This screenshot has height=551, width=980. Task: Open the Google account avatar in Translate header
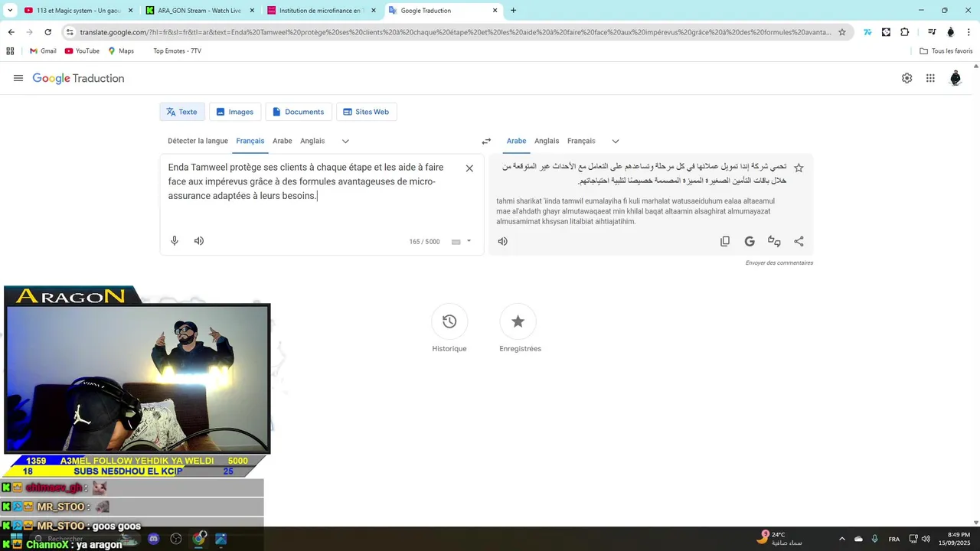coord(955,78)
